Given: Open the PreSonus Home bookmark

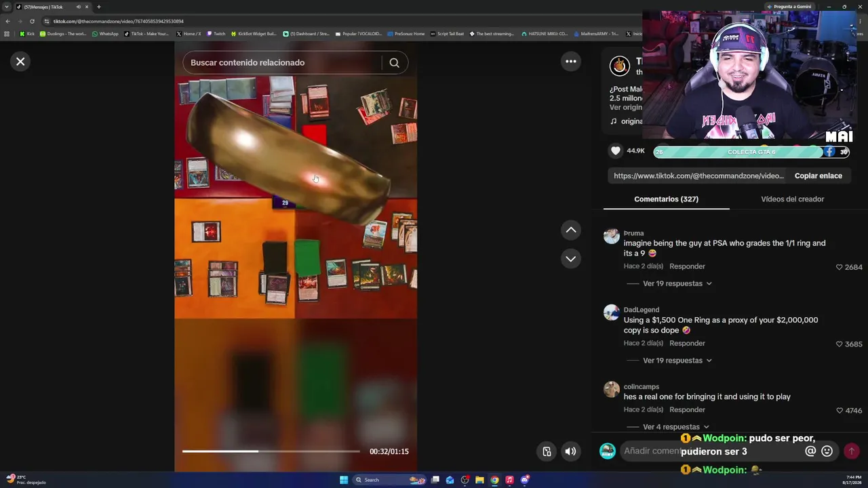Looking at the screenshot, I should point(406,33).
